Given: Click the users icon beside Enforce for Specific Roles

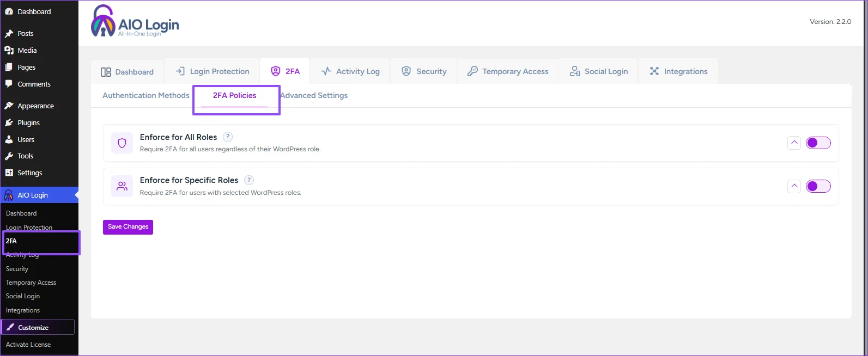Looking at the screenshot, I should pyautogui.click(x=122, y=186).
